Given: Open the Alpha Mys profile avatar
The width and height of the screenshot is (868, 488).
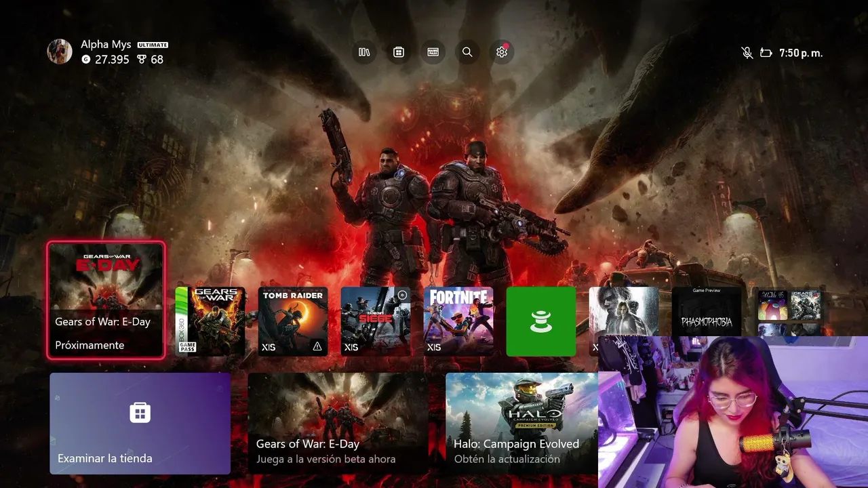Looking at the screenshot, I should pos(60,52).
